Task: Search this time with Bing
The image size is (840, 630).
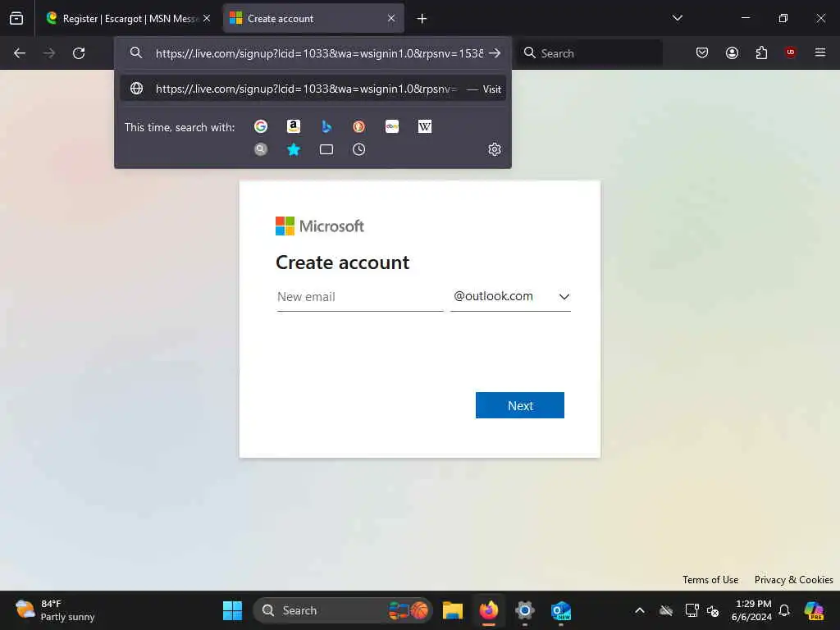Action: tap(326, 126)
